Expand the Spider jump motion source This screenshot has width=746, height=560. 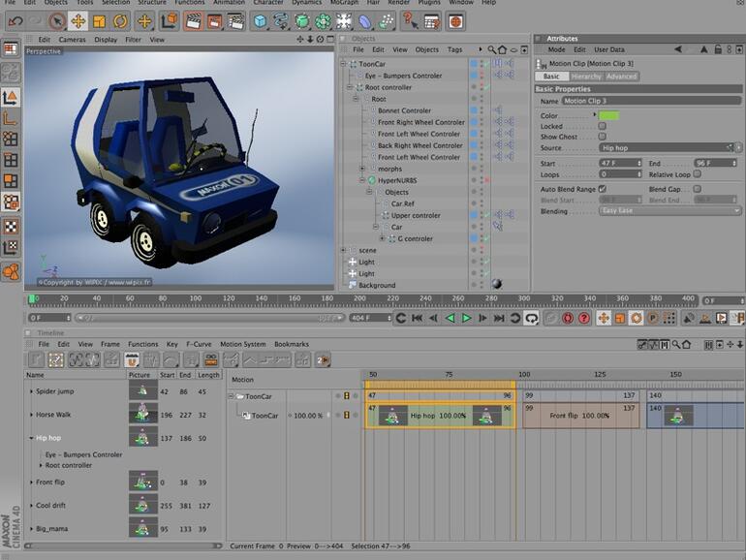32,391
